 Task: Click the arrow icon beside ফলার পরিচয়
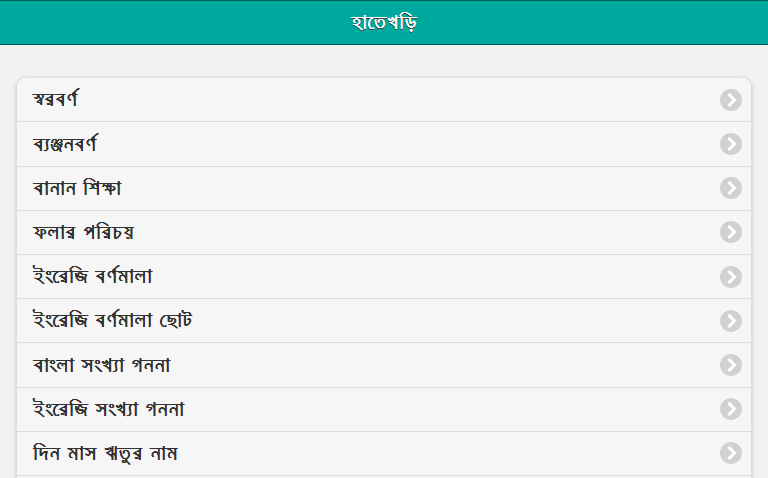(x=731, y=232)
